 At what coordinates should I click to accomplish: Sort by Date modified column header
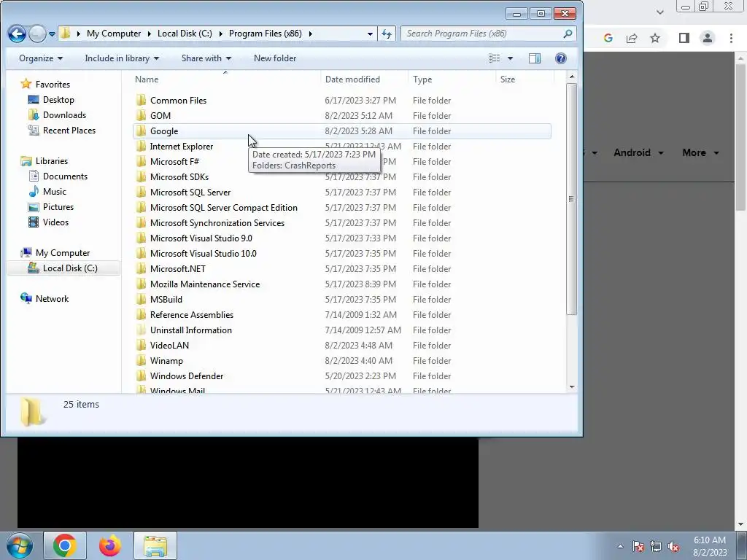click(352, 79)
